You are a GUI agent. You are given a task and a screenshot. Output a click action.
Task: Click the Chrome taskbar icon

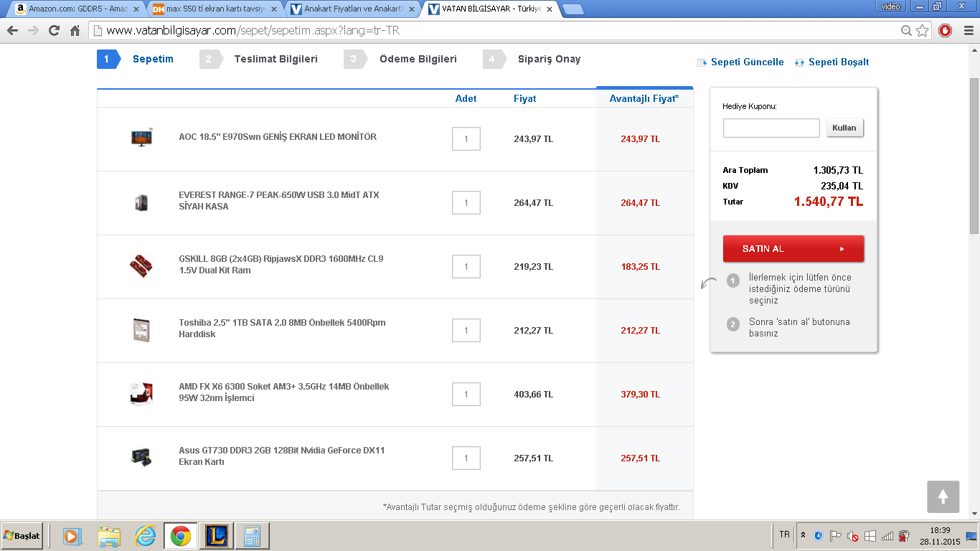181,536
